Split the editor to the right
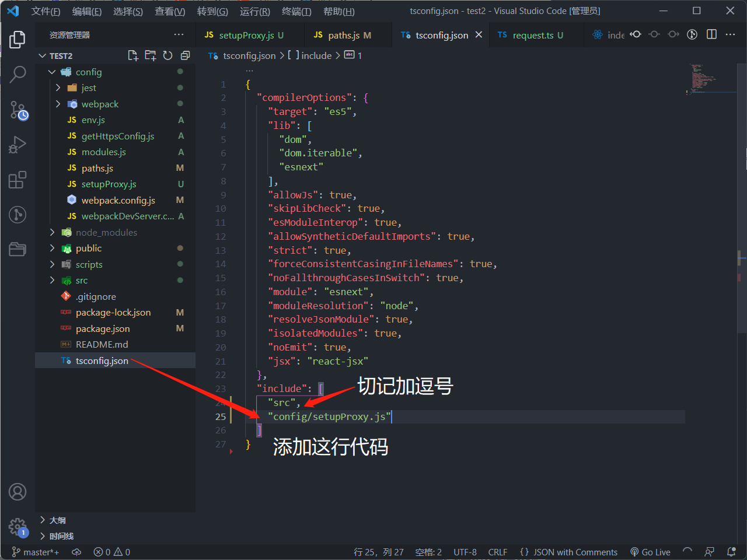 click(x=711, y=34)
